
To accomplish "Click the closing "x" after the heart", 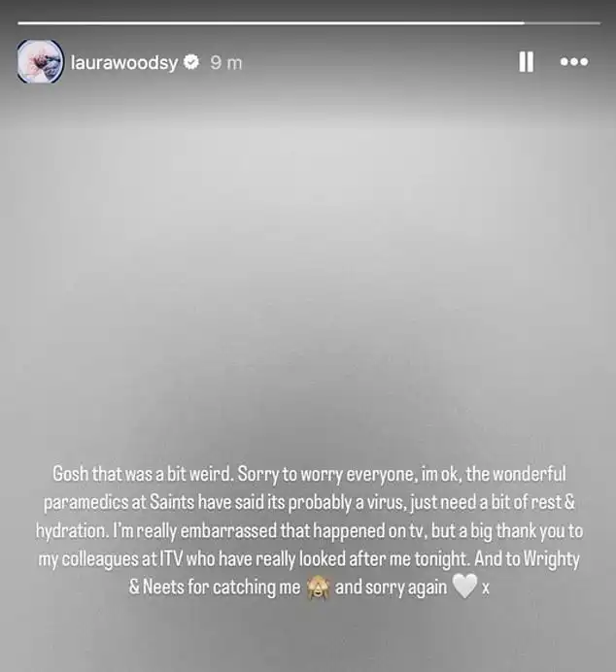I will pyautogui.click(x=485, y=588).
